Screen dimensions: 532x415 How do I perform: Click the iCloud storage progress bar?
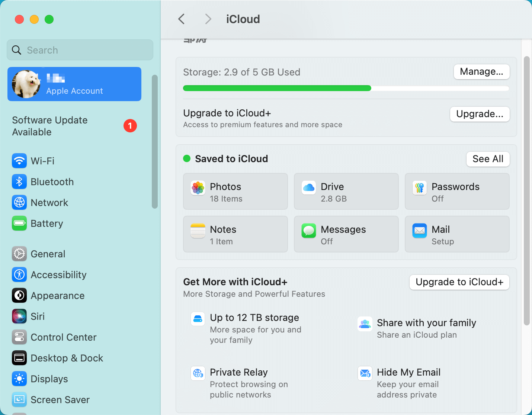[346, 88]
